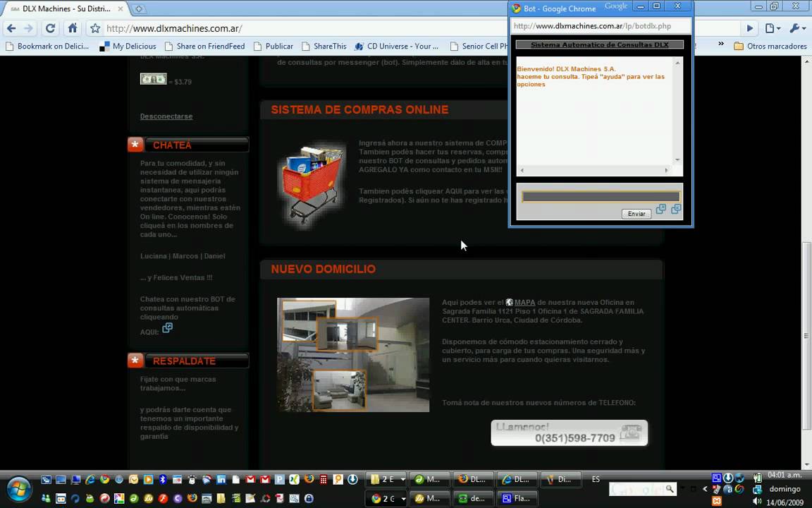The width and height of the screenshot is (812, 508).
Task: Click the Share on FriendFeed bookmark
Action: tap(204, 46)
